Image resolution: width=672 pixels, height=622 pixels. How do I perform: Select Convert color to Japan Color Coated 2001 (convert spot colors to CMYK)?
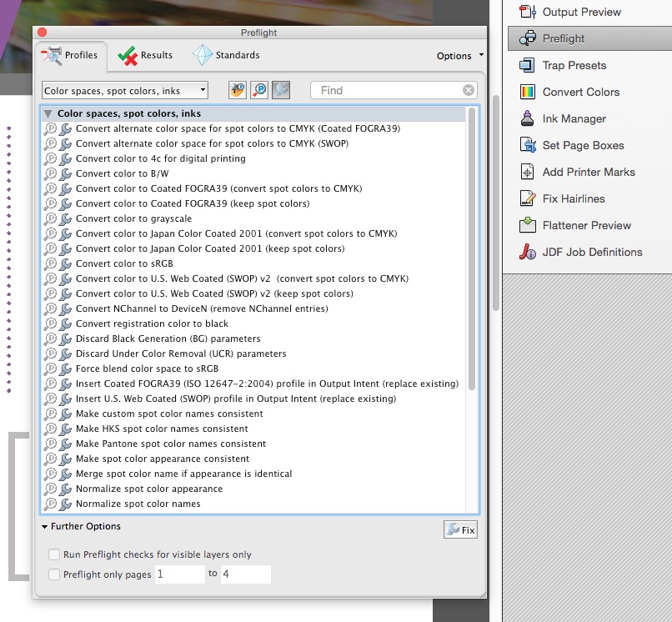[237, 233]
